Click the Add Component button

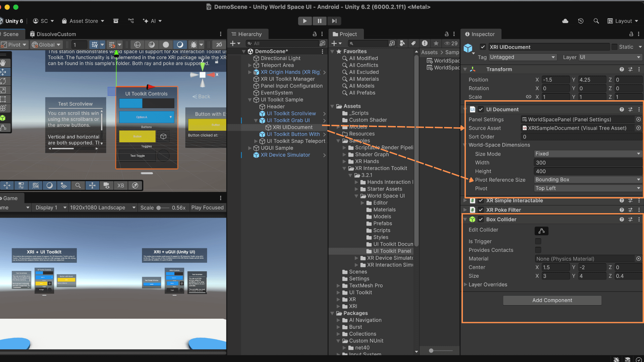(552, 300)
